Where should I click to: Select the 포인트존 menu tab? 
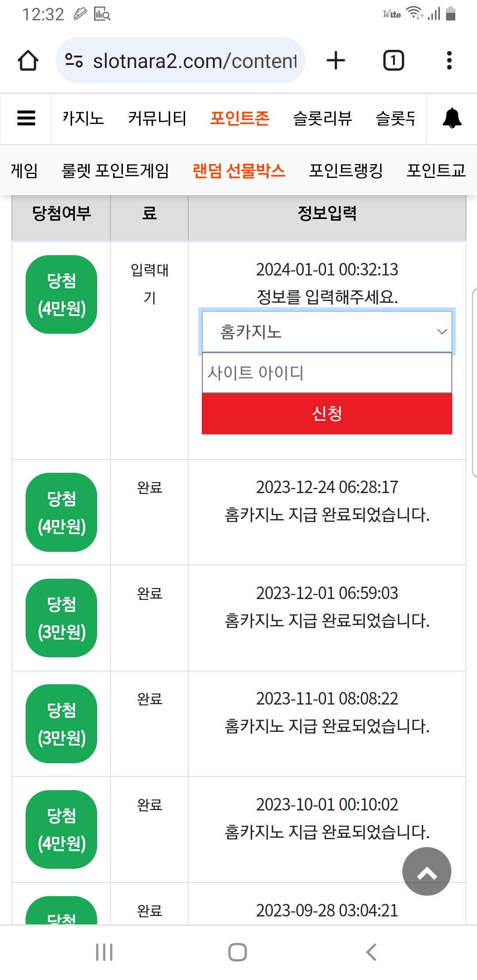239,118
